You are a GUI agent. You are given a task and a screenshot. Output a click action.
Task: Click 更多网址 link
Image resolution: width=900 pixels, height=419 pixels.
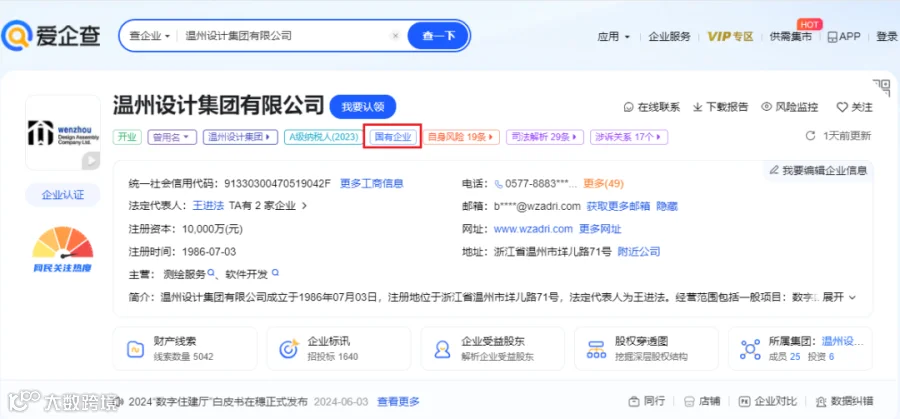click(x=600, y=229)
